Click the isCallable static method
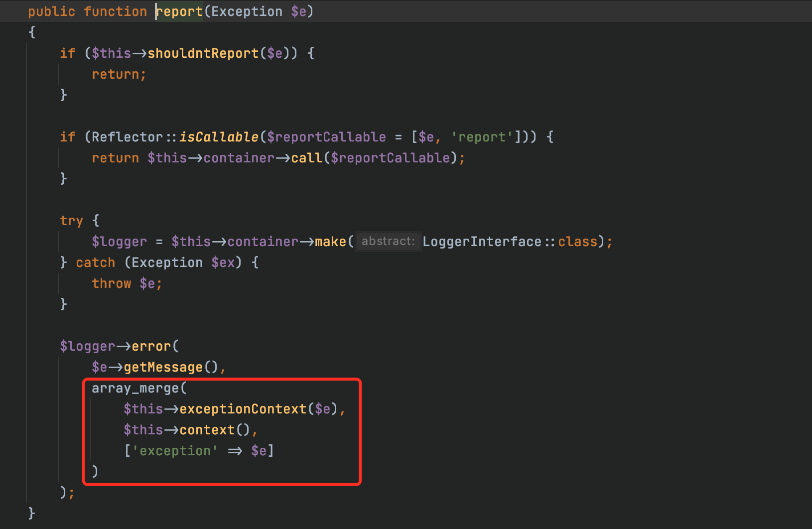The image size is (812, 529). click(219, 137)
